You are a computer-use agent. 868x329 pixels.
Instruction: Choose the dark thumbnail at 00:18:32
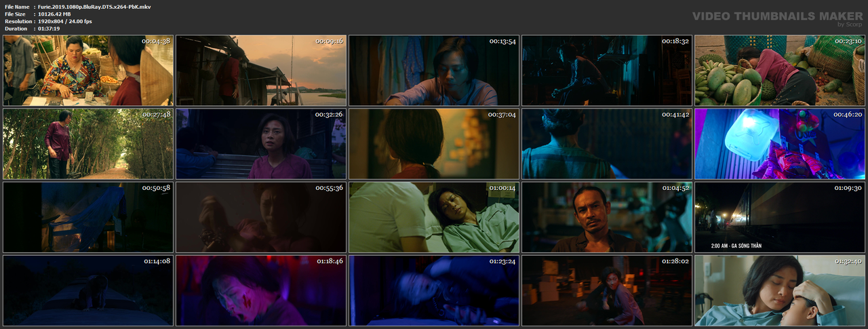(x=607, y=71)
